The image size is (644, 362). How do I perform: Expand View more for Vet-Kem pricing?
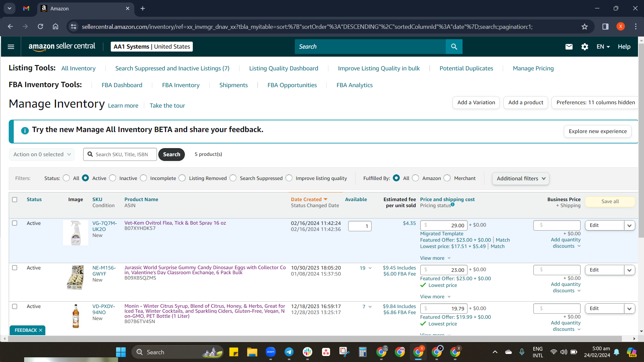[x=435, y=258]
